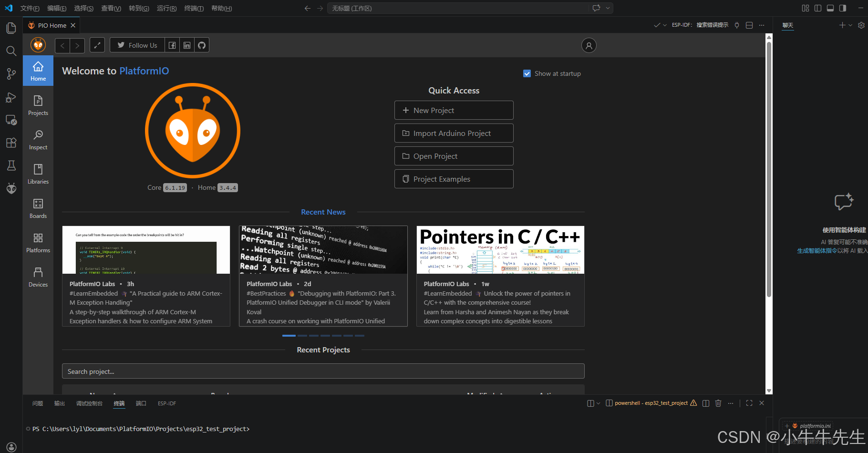Click the PIO Home back navigation arrow
Image resolution: width=868 pixels, height=453 pixels.
62,45
